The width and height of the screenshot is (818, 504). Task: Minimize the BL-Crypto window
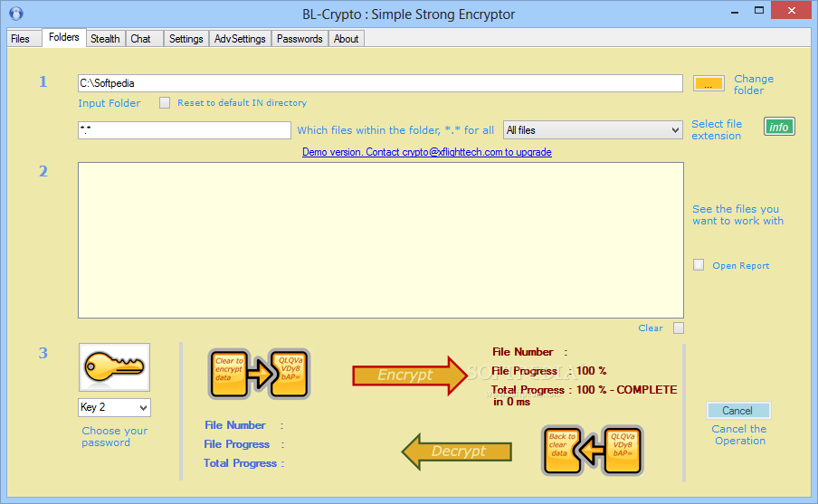pos(735,11)
